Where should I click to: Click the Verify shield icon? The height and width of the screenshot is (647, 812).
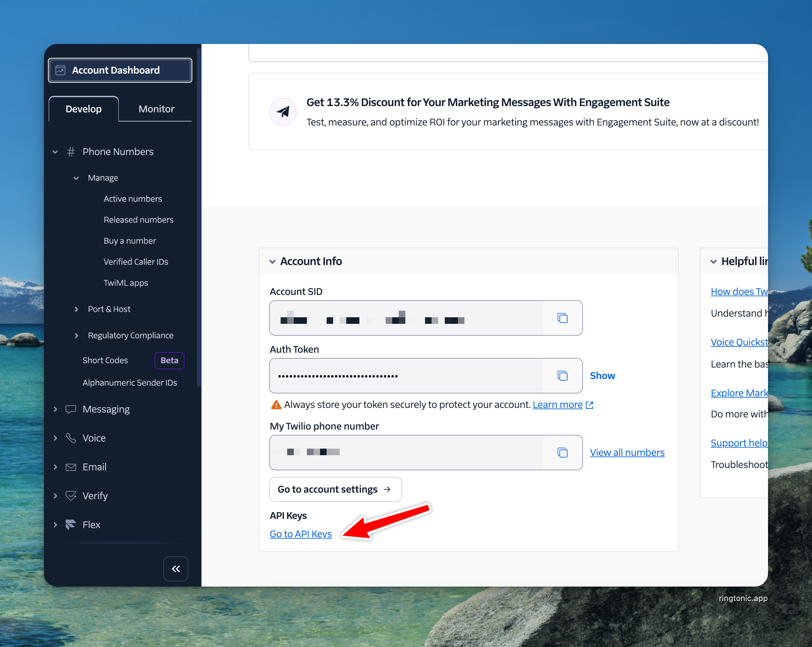(71, 496)
